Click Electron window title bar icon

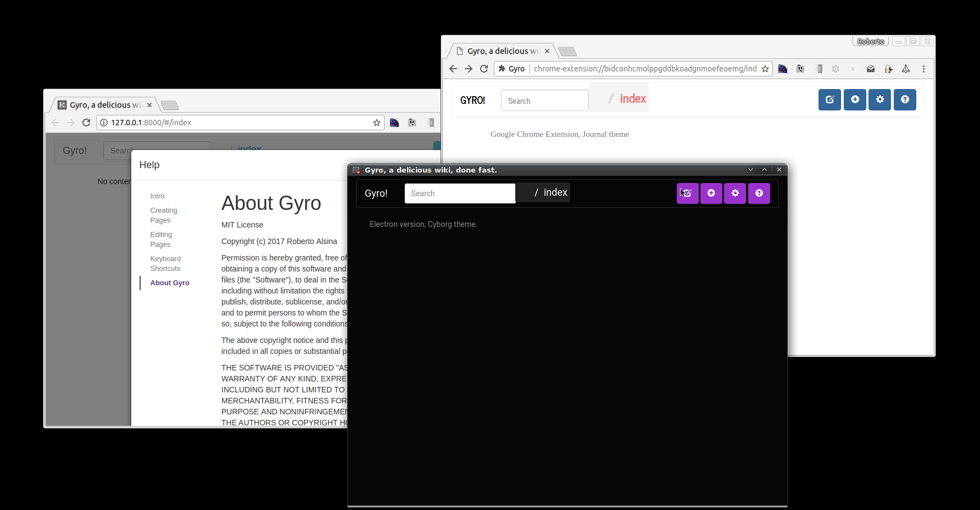point(356,170)
